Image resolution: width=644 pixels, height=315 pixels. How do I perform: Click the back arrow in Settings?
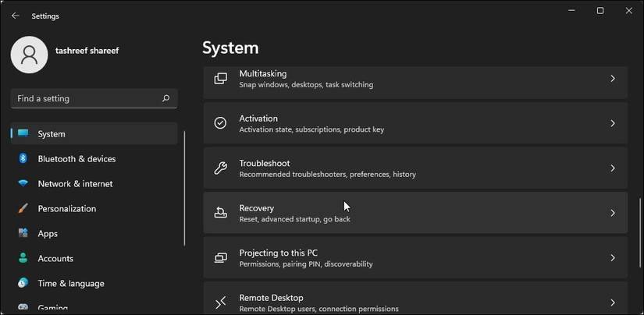pos(15,16)
